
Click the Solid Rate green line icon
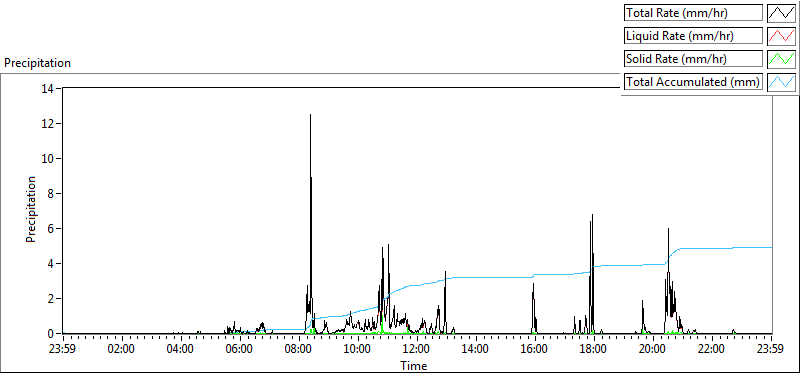click(x=781, y=59)
